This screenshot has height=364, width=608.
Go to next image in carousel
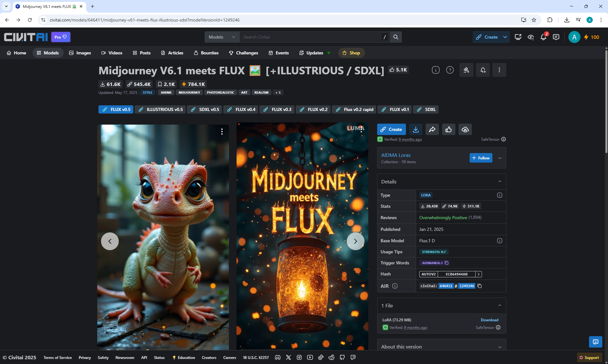(x=355, y=241)
